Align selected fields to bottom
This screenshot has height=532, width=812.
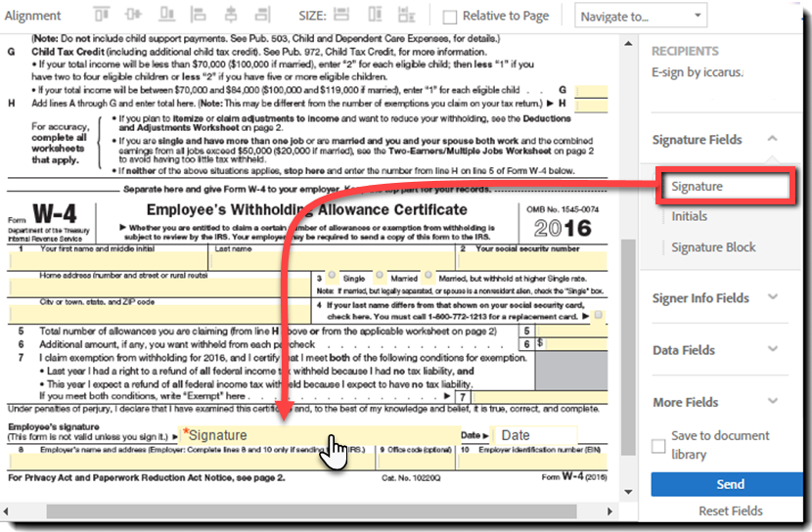pyautogui.click(x=166, y=15)
